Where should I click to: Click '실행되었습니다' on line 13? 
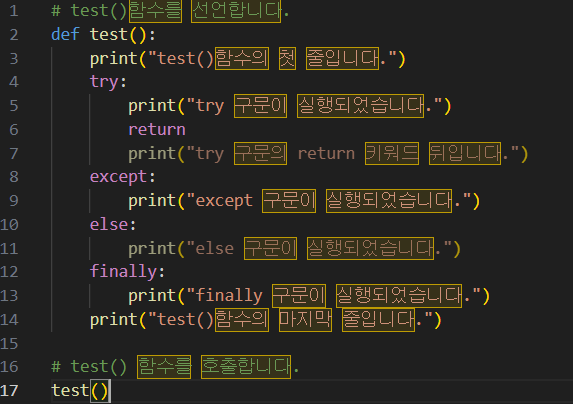click(x=399, y=296)
